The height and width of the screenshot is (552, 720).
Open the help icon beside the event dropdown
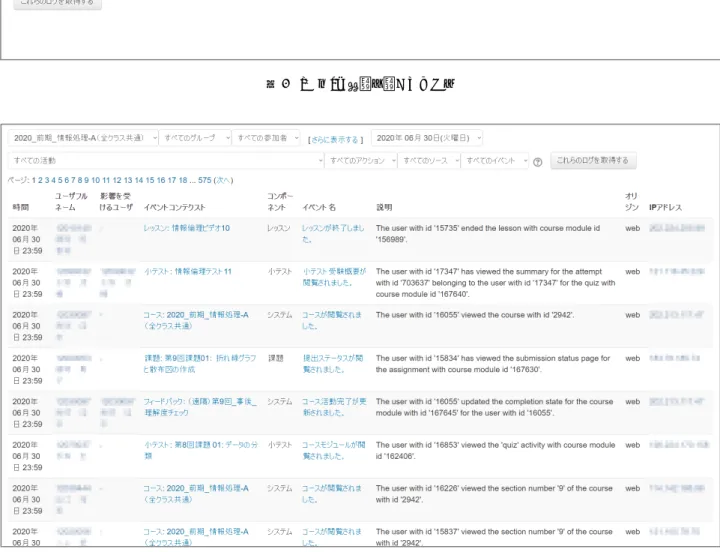pos(538,162)
